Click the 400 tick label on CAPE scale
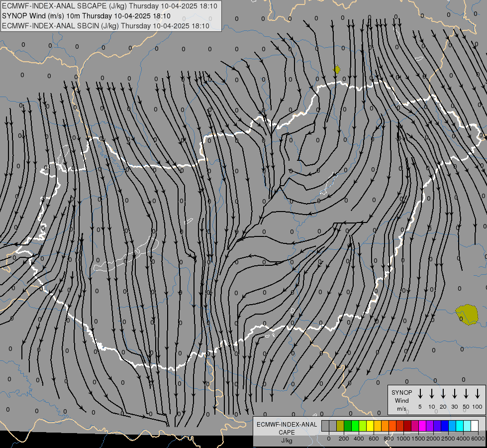The width and height of the screenshot is (487, 448). (359, 439)
